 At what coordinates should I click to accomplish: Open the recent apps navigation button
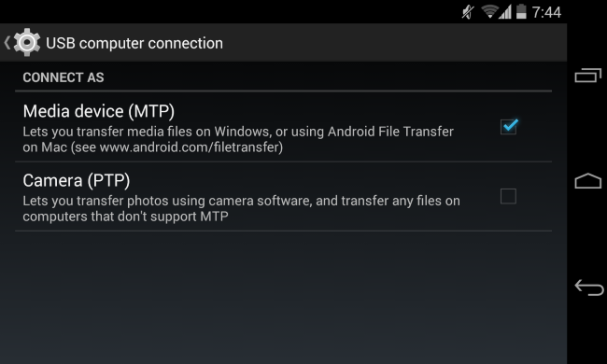588,75
